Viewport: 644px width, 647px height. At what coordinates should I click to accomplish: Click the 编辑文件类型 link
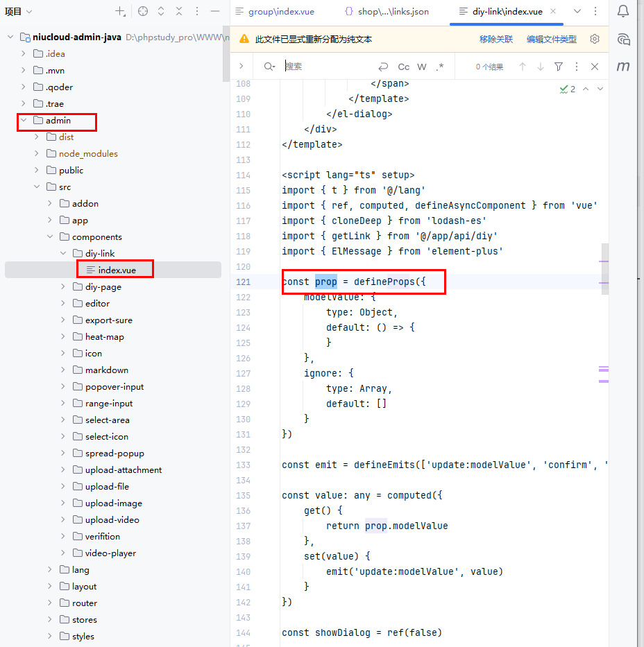point(551,40)
